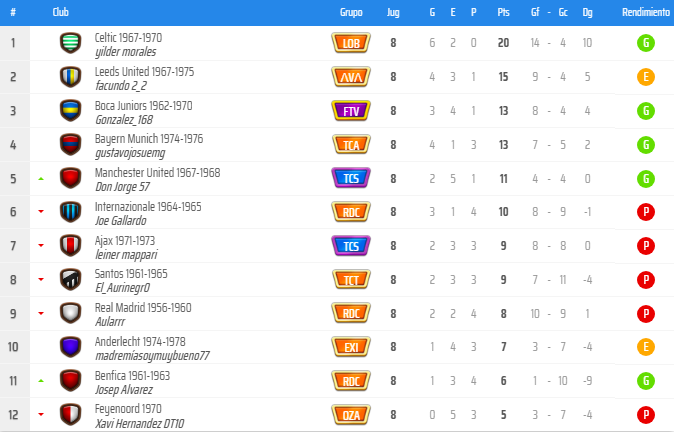Open the purple FTV group badge
Image resolution: width=674 pixels, height=432 pixels.
tap(351, 111)
